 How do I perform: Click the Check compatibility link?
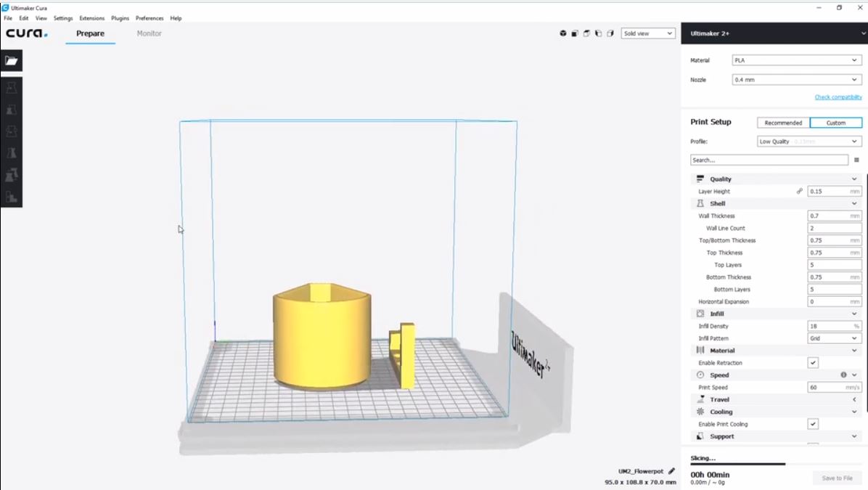(838, 97)
